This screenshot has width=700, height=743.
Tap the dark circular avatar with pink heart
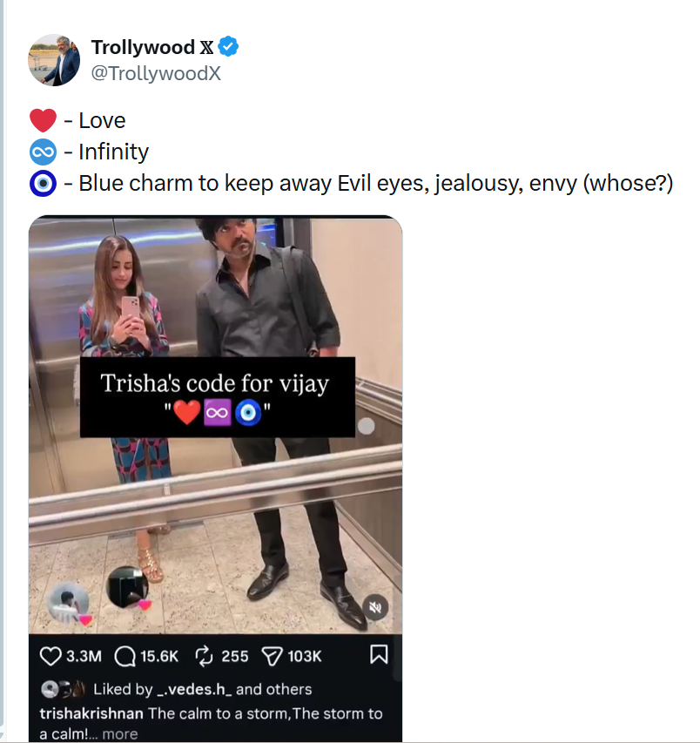127,588
